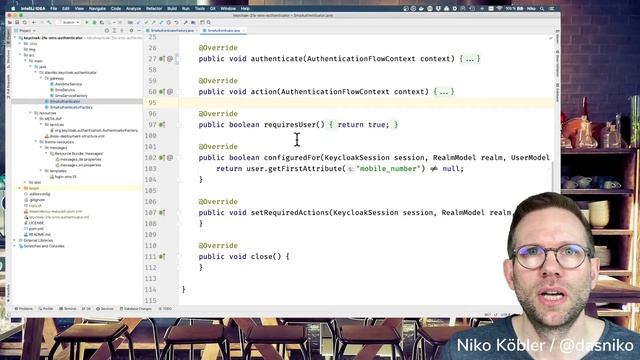Open Project panel gear settings
640x360 pixels.
pyautogui.click(x=131, y=31)
